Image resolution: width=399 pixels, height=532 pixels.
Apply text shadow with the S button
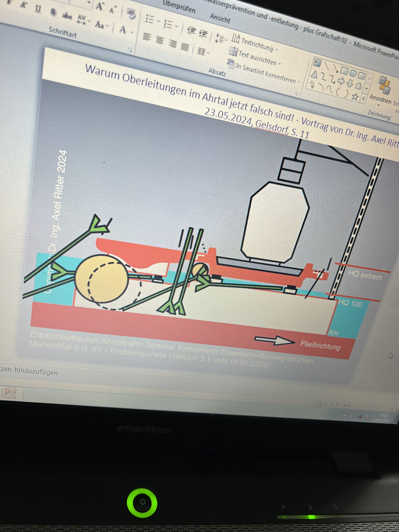[x=53, y=12]
